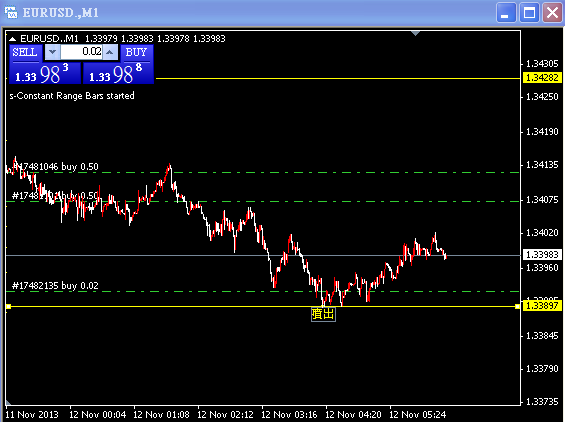Click the yellow 1.33897 price level tag

point(542,306)
